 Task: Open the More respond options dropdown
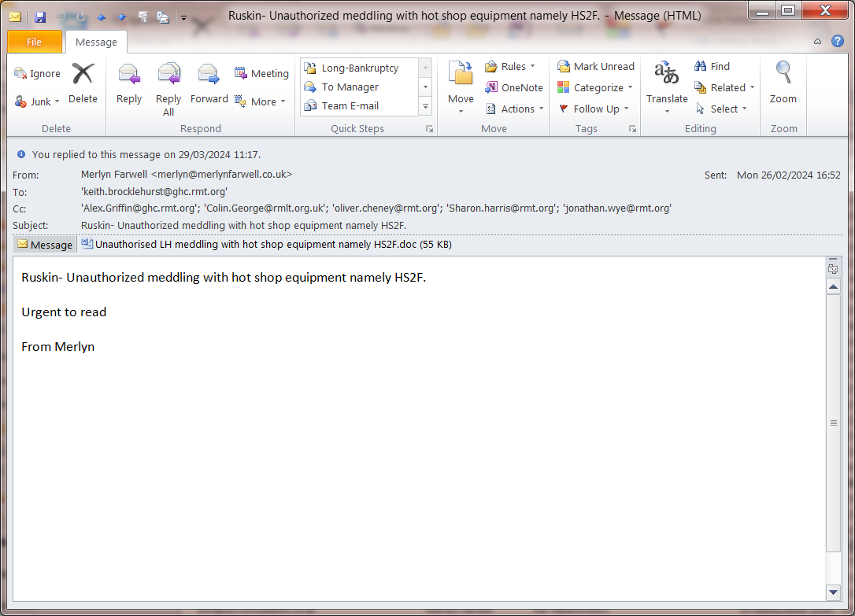261,101
